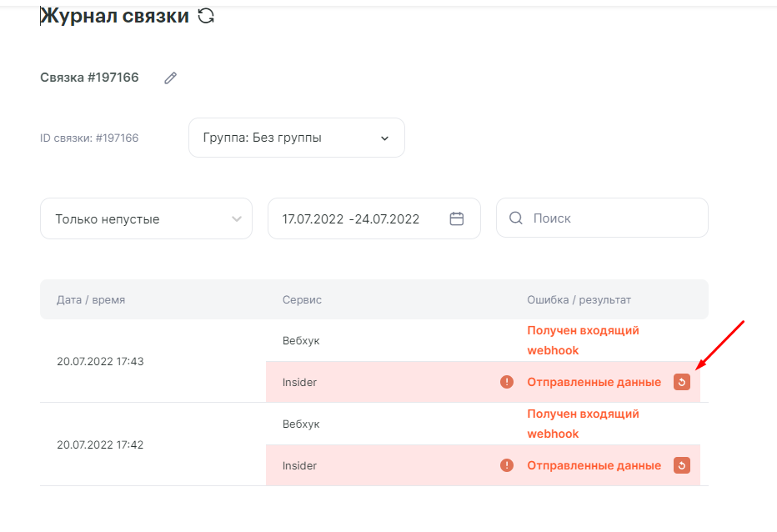This screenshot has height=532, width=777.
Task: Click the error warning icon in 17:43 row
Action: pos(507,382)
